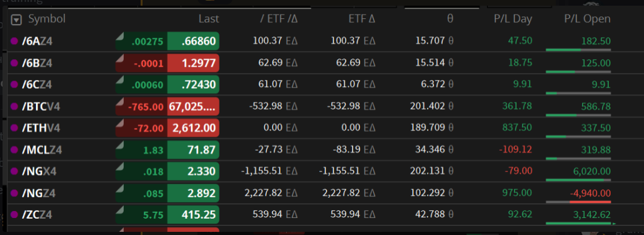Click the /BTCV4 last price 67,025 cell
Screen dimensions: 644x235
coord(193,106)
